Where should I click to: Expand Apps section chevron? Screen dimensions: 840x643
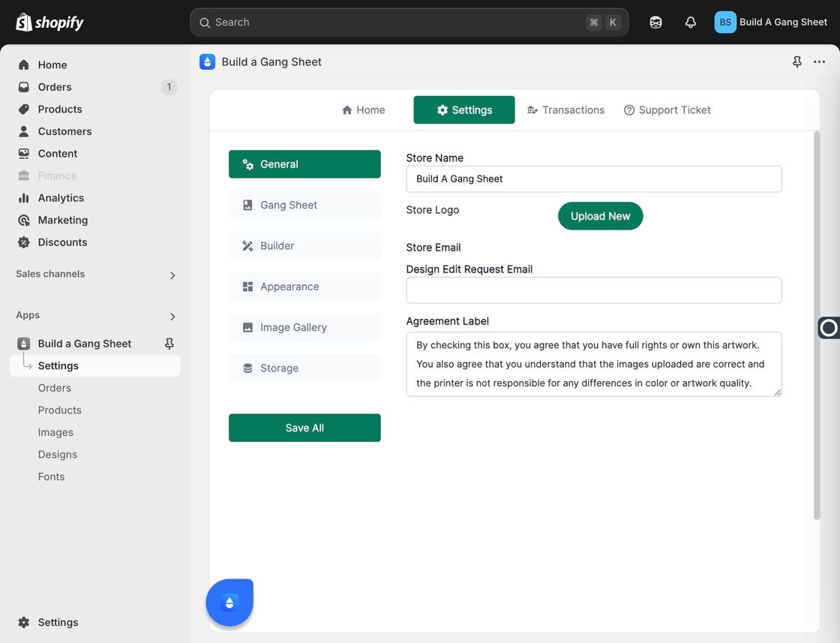tap(172, 317)
